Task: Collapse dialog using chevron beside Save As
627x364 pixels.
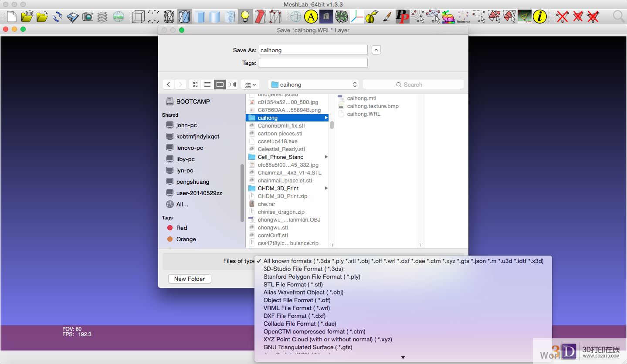Action: pos(376,50)
